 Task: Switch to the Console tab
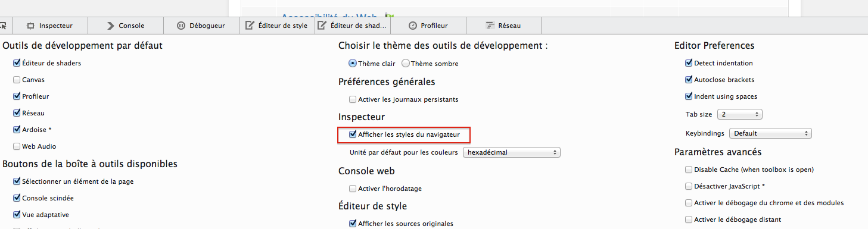pos(126,26)
